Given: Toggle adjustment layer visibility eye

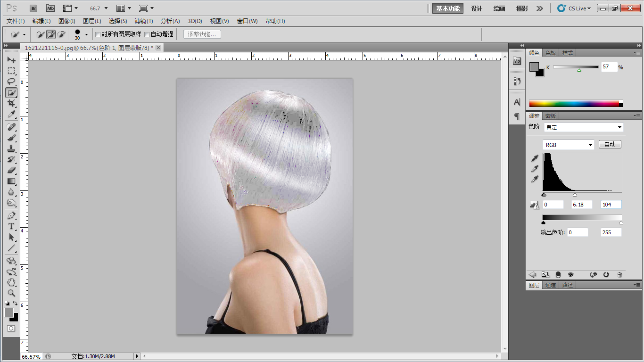Looking at the screenshot, I should [571, 274].
